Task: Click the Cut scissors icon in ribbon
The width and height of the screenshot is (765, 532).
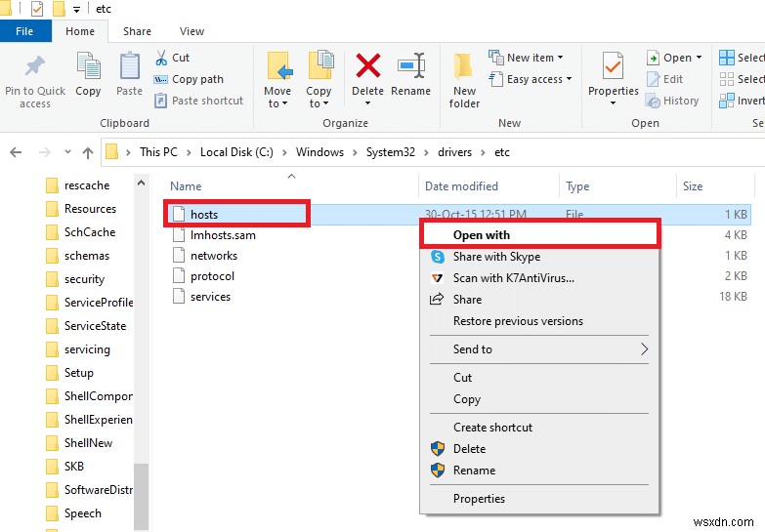Action: click(161, 58)
